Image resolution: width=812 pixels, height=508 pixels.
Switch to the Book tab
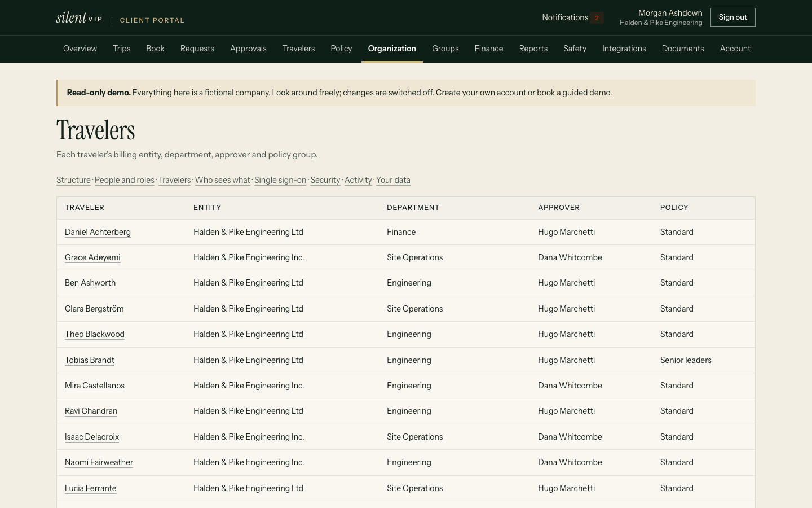[x=155, y=49]
